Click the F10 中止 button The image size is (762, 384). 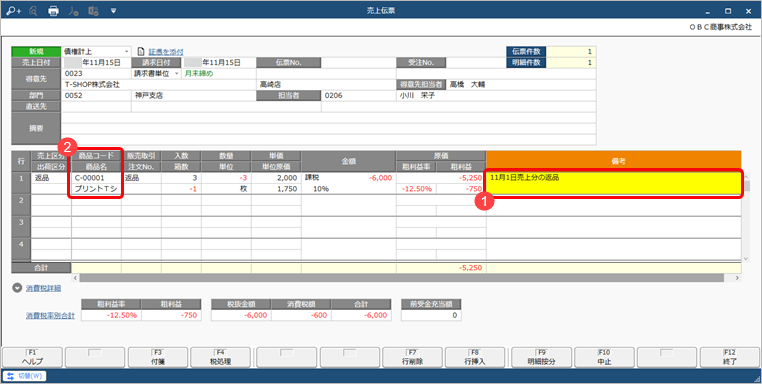[x=604, y=357]
